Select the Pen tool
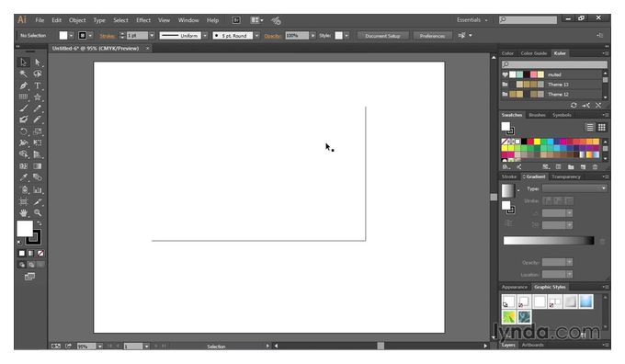This screenshot has height=364, width=625. click(x=24, y=85)
